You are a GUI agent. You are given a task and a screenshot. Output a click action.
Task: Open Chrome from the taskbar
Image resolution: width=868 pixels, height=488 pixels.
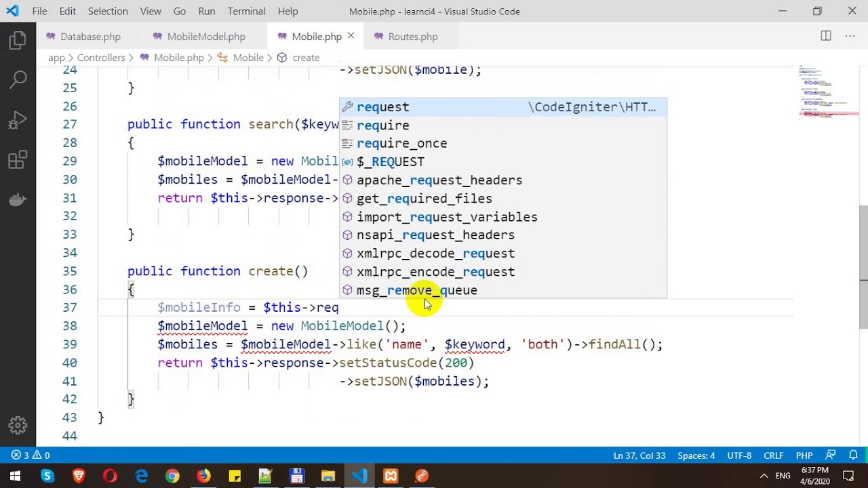[172, 476]
